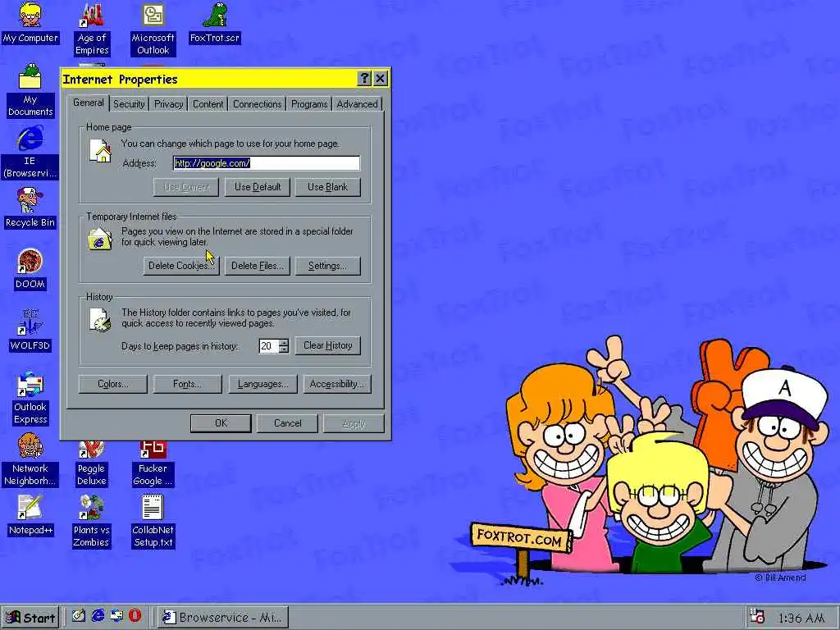
Task: Open the Start menu
Action: tap(30, 617)
